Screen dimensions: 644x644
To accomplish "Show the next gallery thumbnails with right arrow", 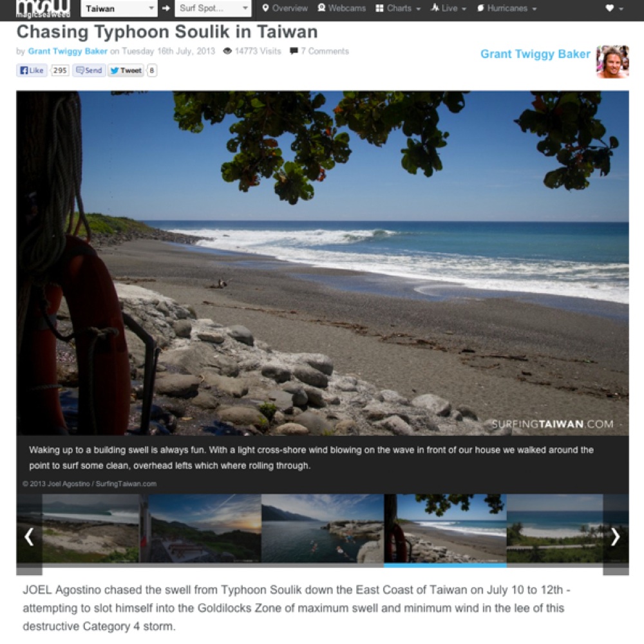I will point(615,536).
